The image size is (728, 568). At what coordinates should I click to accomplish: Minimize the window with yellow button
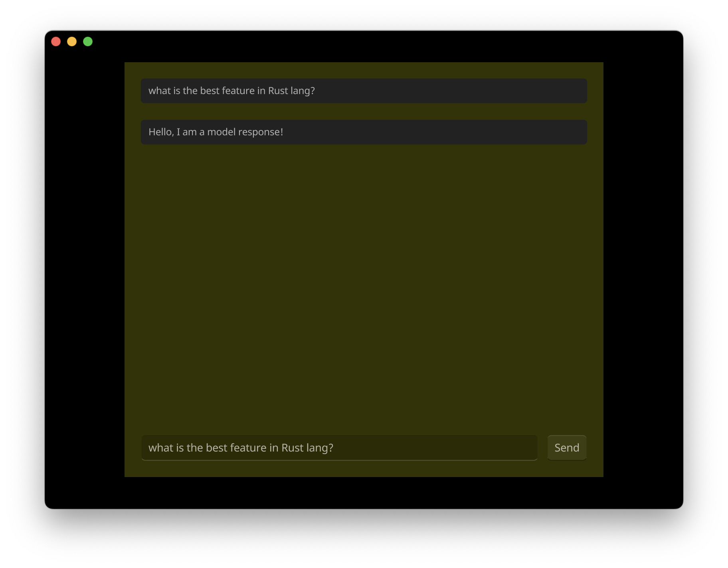tap(72, 41)
